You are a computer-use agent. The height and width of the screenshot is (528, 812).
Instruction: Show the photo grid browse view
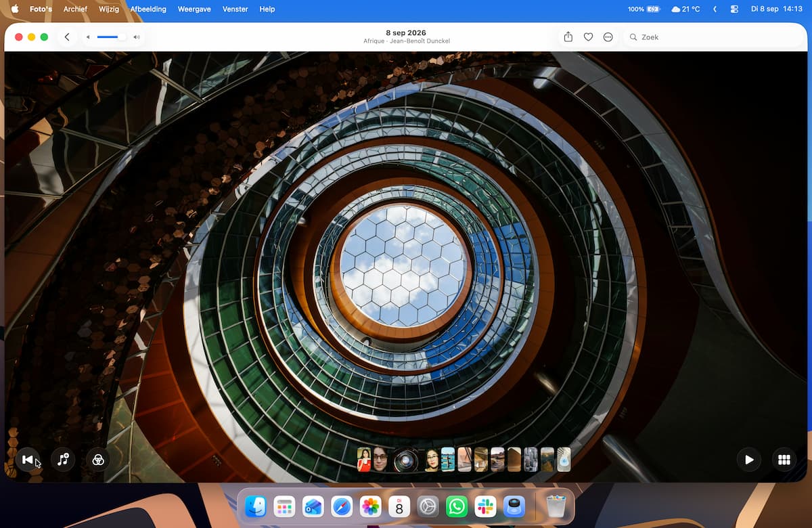coord(784,460)
